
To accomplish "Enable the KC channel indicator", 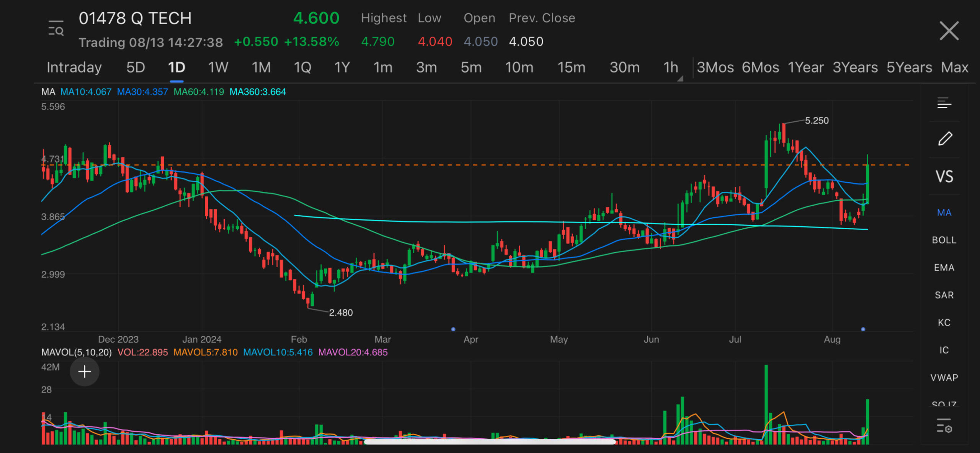I will 944,322.
